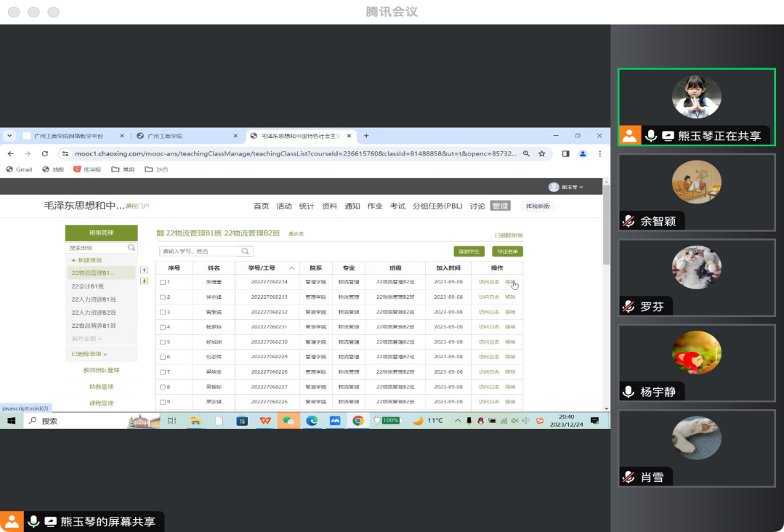Screen dimensions: 784x532
Task: Open the 熊玉琴 user dropdown at top right
Action: pos(567,188)
